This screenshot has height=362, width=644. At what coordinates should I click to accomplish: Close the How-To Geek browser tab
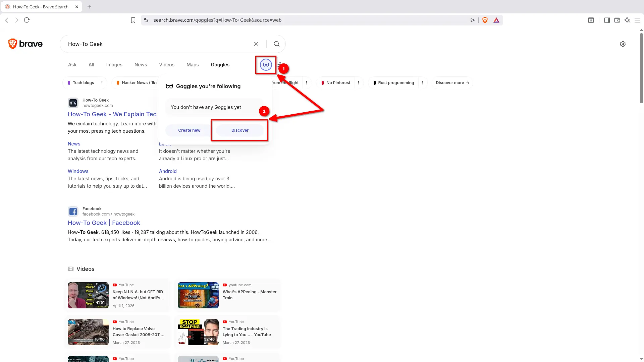[x=77, y=7]
